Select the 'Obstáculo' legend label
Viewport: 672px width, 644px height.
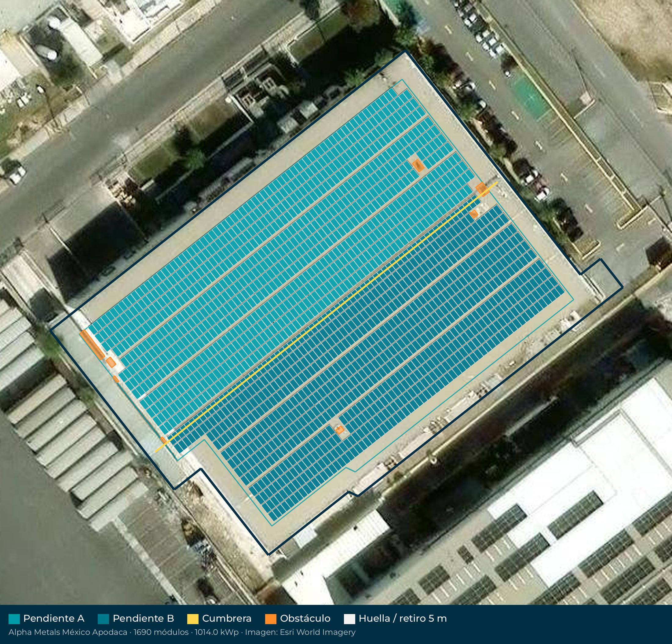click(305, 618)
